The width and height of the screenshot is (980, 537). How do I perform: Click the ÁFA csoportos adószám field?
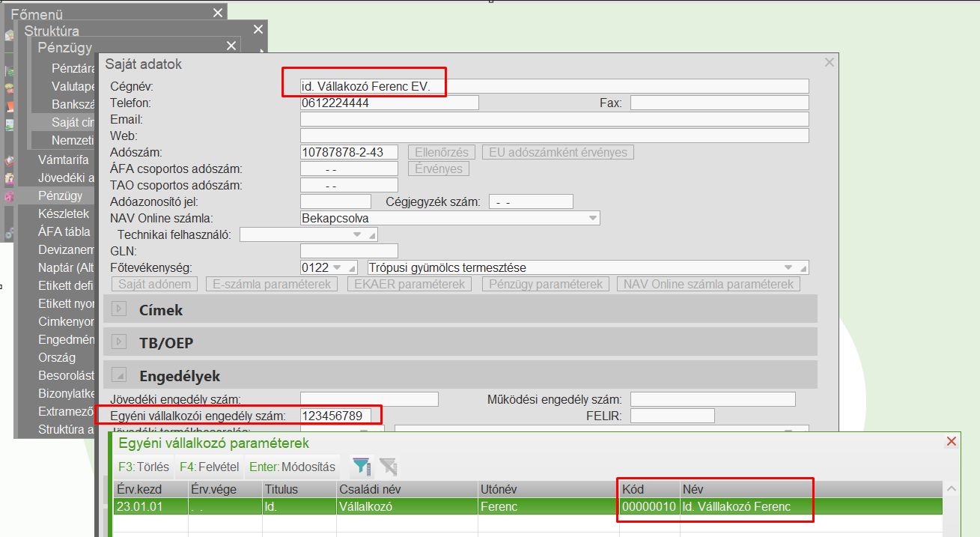pyautogui.click(x=349, y=169)
